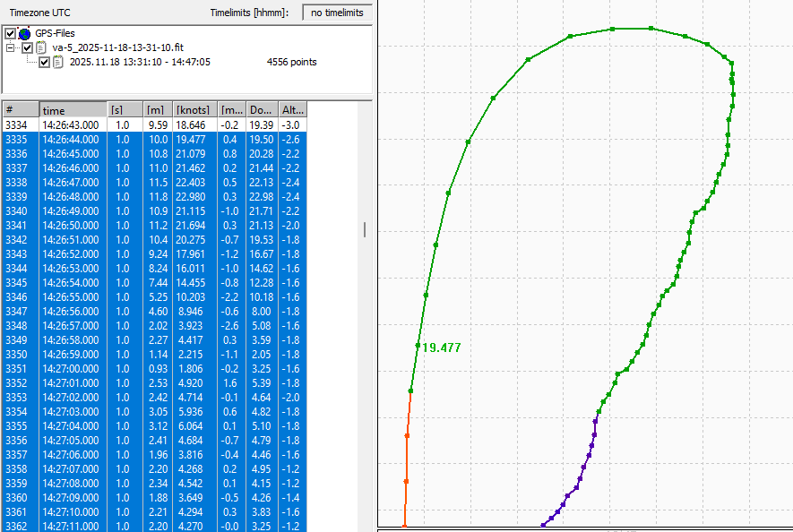This screenshot has width=793, height=532.
Task: Click the Timezone UTC label
Action: [40, 13]
